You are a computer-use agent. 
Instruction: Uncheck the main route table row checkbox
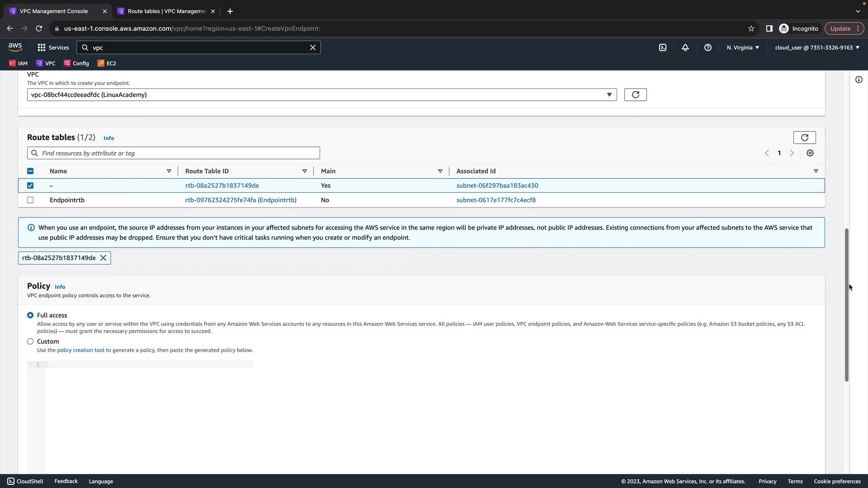pyautogui.click(x=30, y=186)
